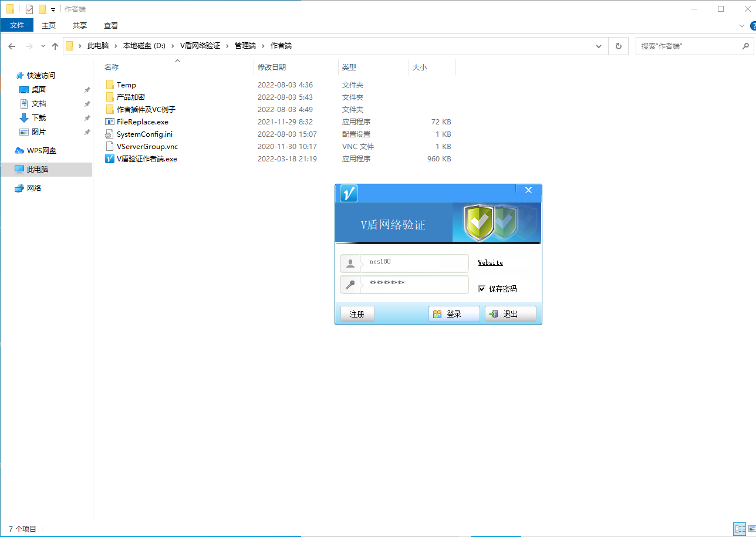The height and width of the screenshot is (537, 756).
Task: Go back with the Explorer back arrow
Action: (12, 46)
